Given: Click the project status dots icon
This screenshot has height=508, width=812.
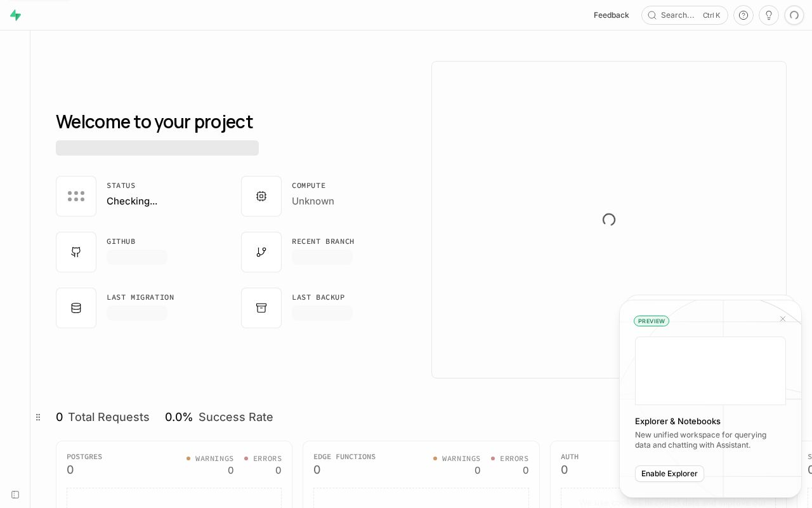Looking at the screenshot, I should pyautogui.click(x=76, y=196).
